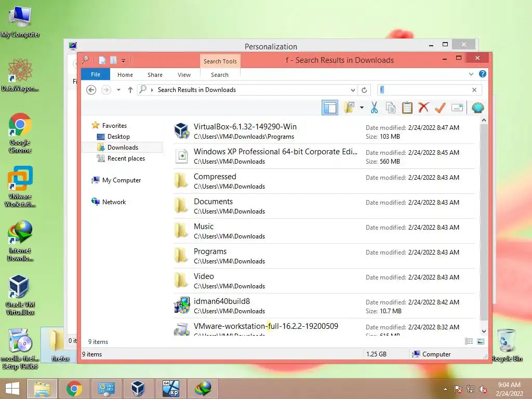Click the Paste clipboard icon

coord(407,108)
